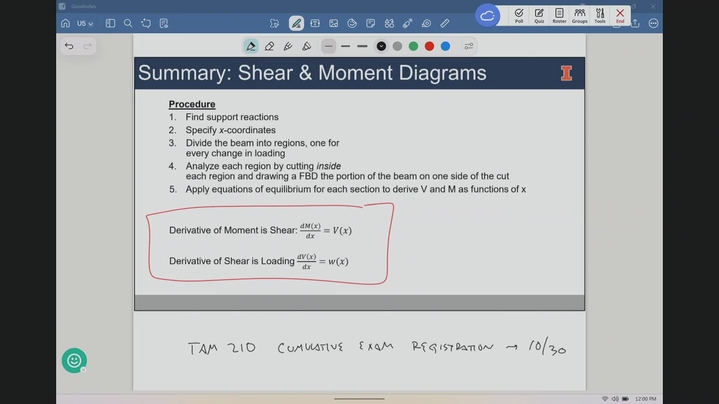
Task: Click the End session button
Action: point(620,15)
